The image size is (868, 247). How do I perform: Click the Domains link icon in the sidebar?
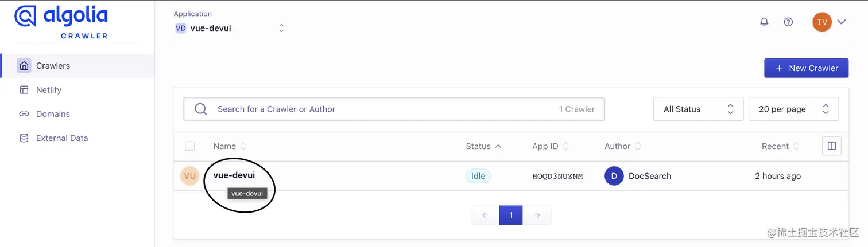pos(24,114)
